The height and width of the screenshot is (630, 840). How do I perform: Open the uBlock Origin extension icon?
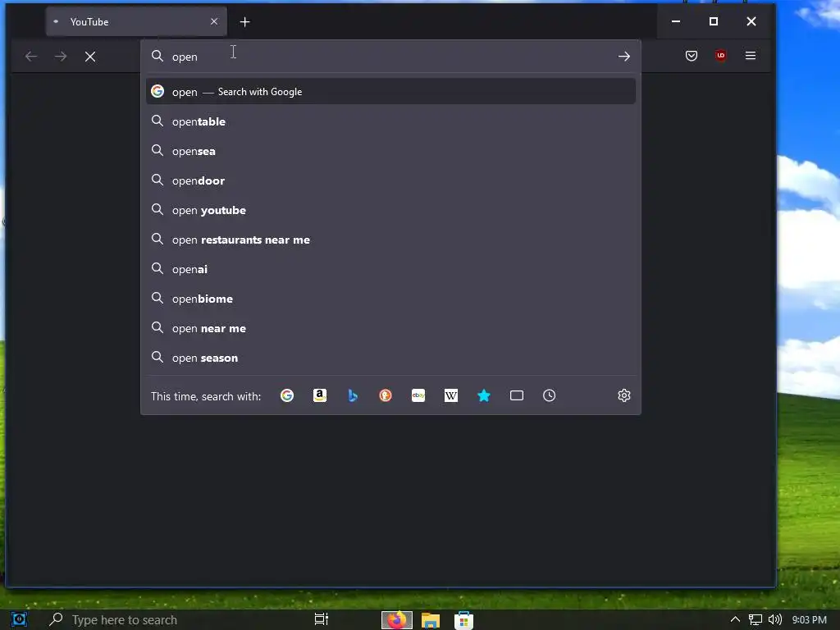click(x=720, y=56)
